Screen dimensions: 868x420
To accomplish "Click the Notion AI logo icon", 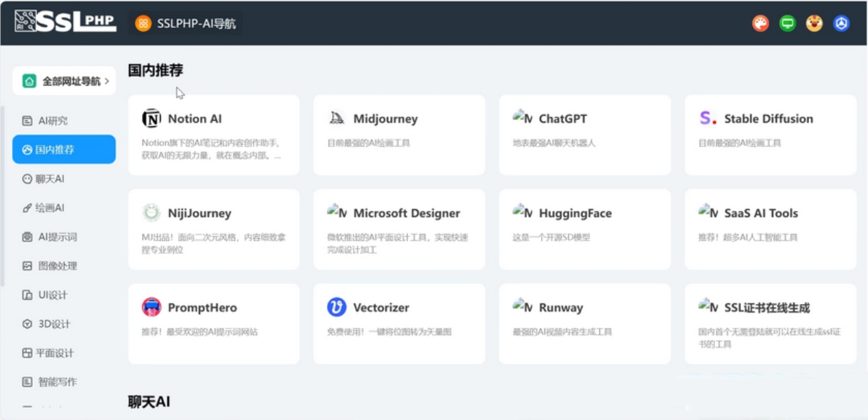I will coord(152,119).
